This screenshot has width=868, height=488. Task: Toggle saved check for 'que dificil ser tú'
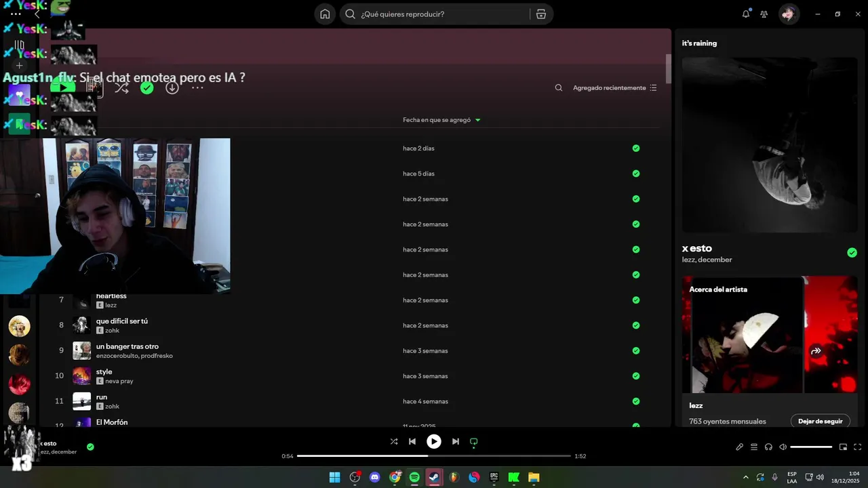[636, 325]
